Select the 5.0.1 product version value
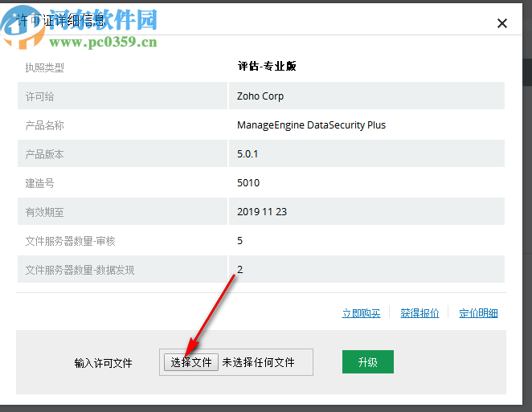Image resolution: width=532 pixels, height=412 pixels. point(248,154)
